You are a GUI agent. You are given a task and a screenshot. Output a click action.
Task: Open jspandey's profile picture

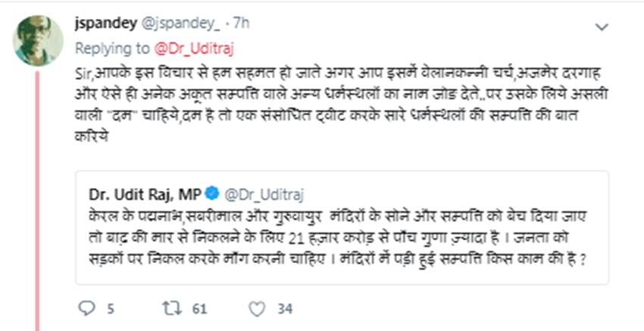point(38,40)
